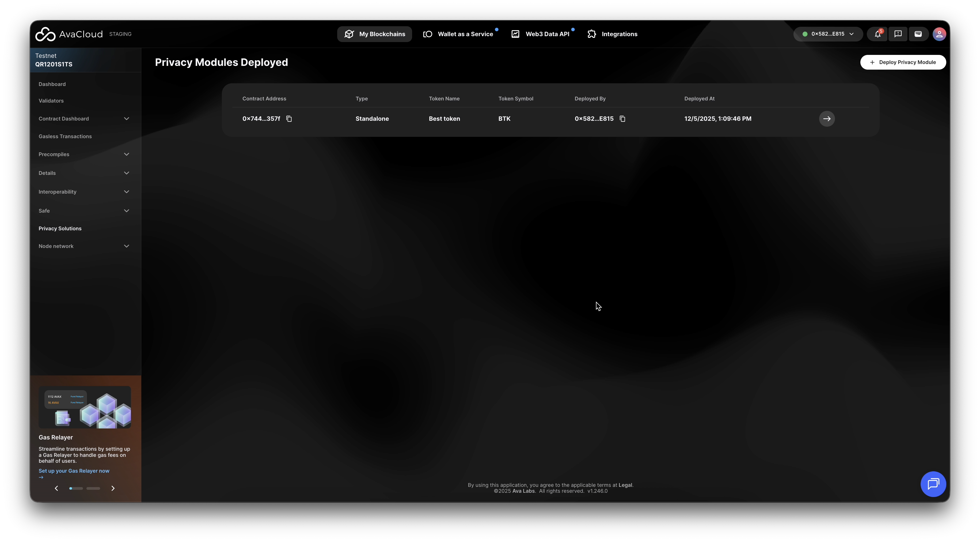Open the notifications bell

click(x=878, y=34)
